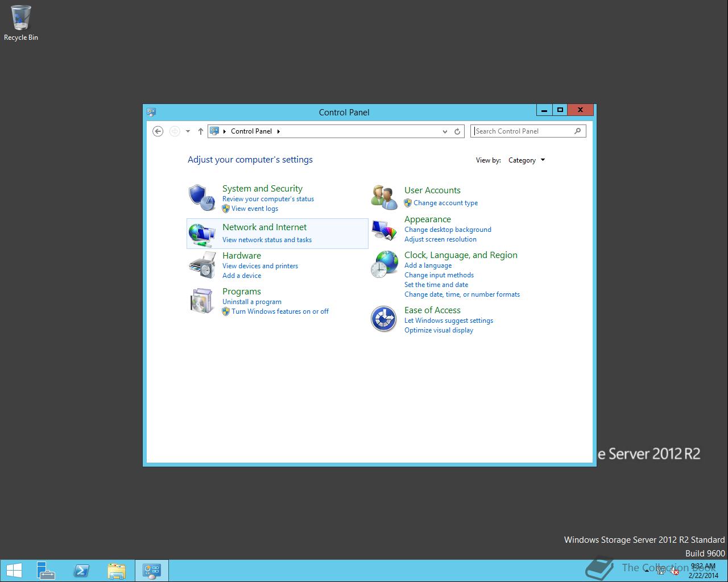Viewport: 728px width, 582px height.
Task: Click the Control Panel breadcrumb segment
Action: [x=251, y=131]
